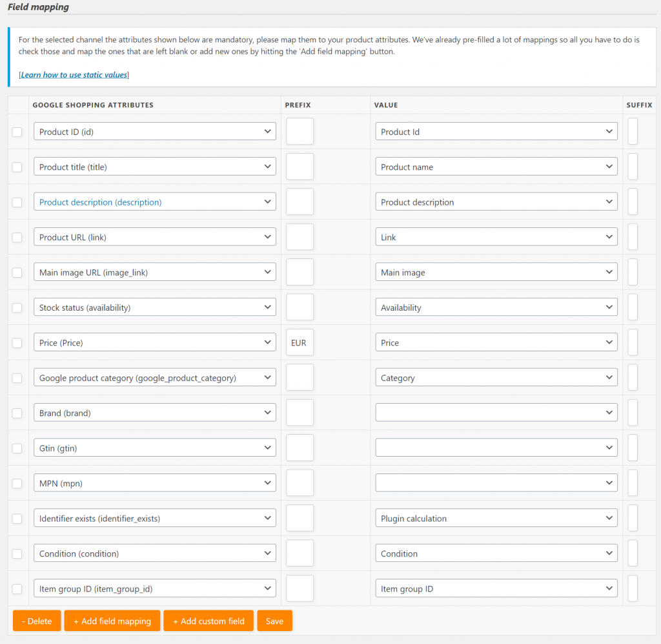Check the Product title row checkbox
Screen dimensions: 661x644
17,167
